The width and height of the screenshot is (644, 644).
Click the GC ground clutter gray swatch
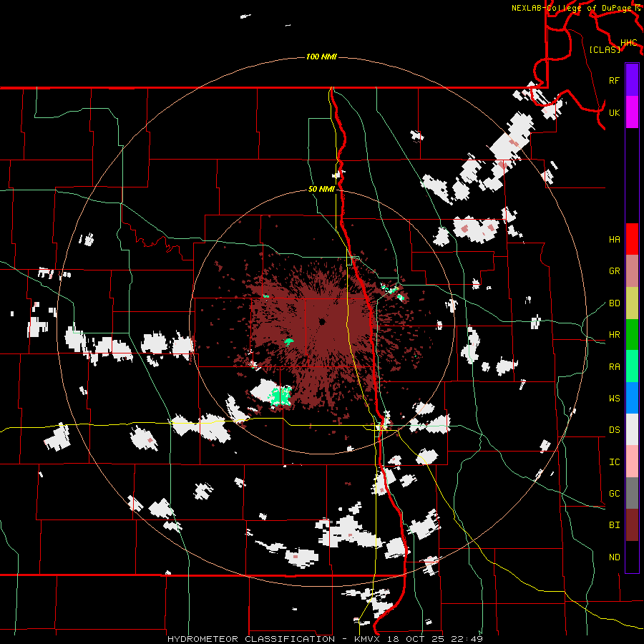point(632,493)
